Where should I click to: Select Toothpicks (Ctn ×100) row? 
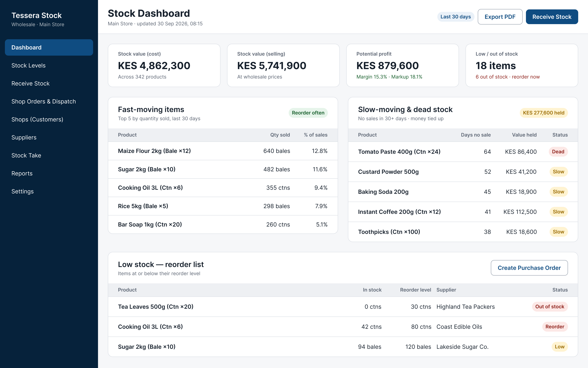463,232
